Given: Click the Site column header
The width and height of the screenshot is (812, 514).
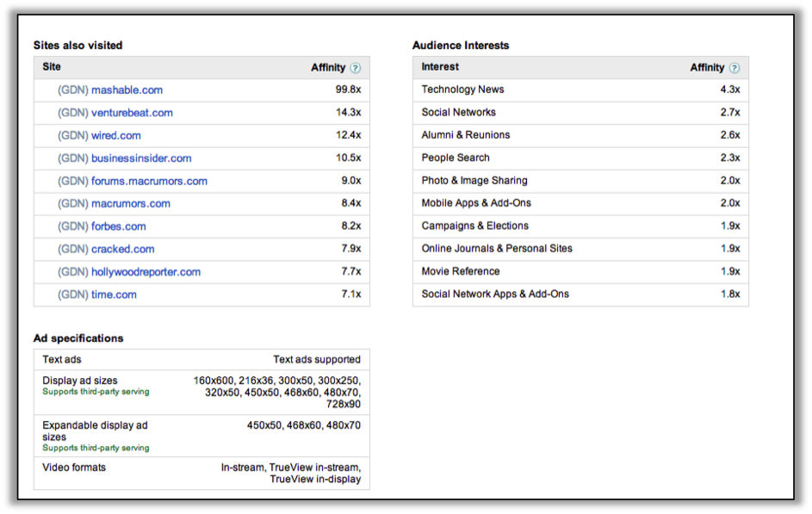Looking at the screenshot, I should pos(52,67).
